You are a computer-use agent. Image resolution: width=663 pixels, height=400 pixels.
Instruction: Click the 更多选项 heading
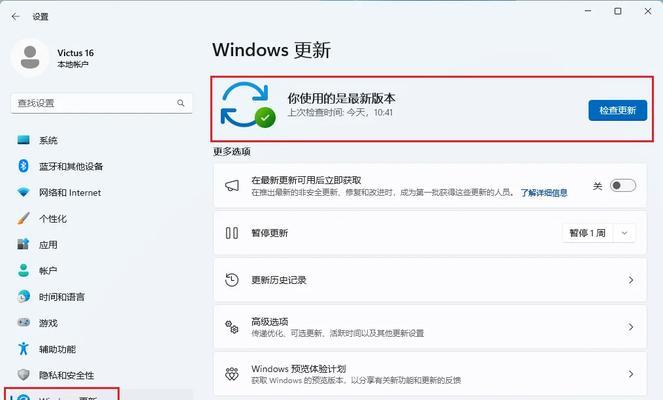click(x=232, y=151)
